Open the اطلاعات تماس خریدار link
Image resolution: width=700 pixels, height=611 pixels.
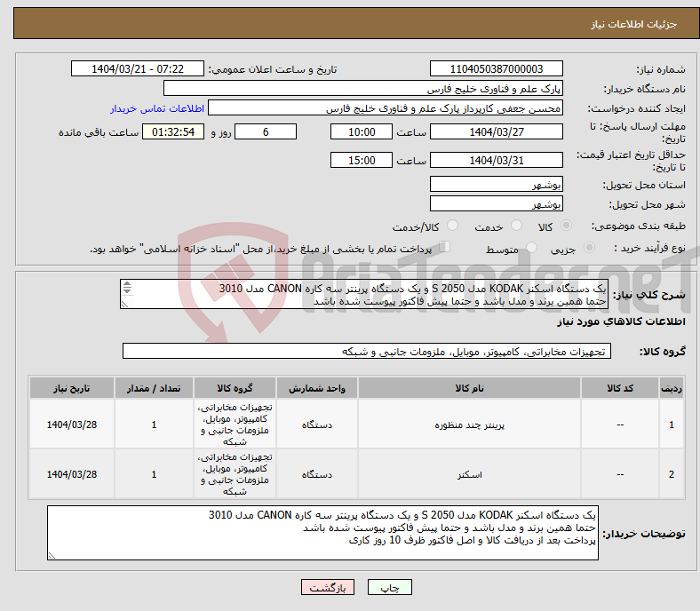(x=157, y=108)
